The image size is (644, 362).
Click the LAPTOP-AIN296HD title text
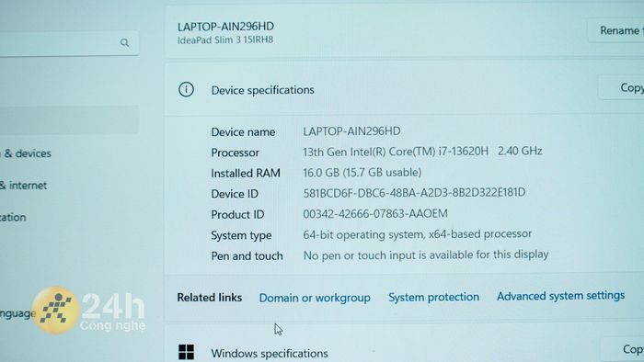(225, 27)
